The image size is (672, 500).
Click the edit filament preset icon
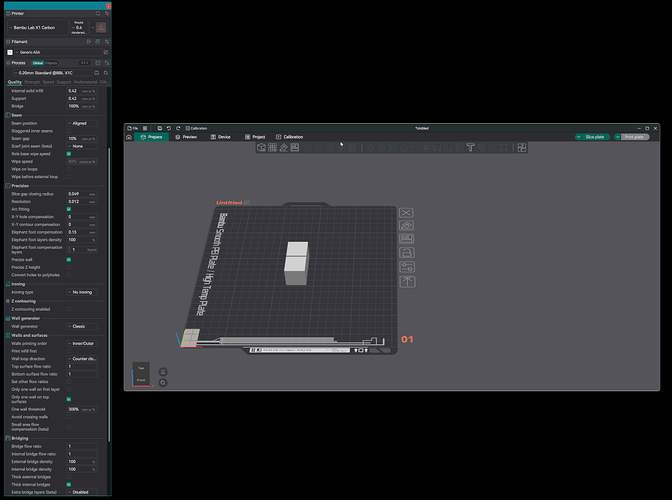tap(106, 52)
